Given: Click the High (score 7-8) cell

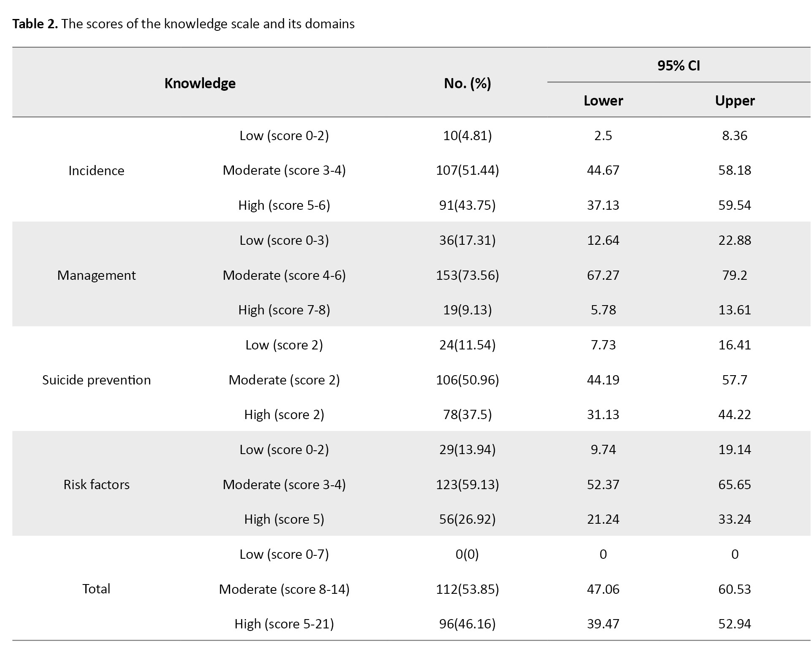Looking at the screenshot, I should [x=284, y=310].
